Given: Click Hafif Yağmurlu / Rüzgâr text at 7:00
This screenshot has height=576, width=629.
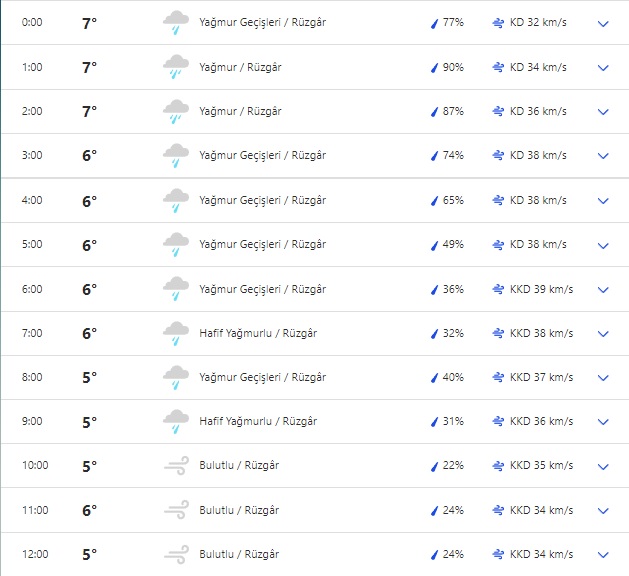Looking at the screenshot, I should [x=258, y=333].
